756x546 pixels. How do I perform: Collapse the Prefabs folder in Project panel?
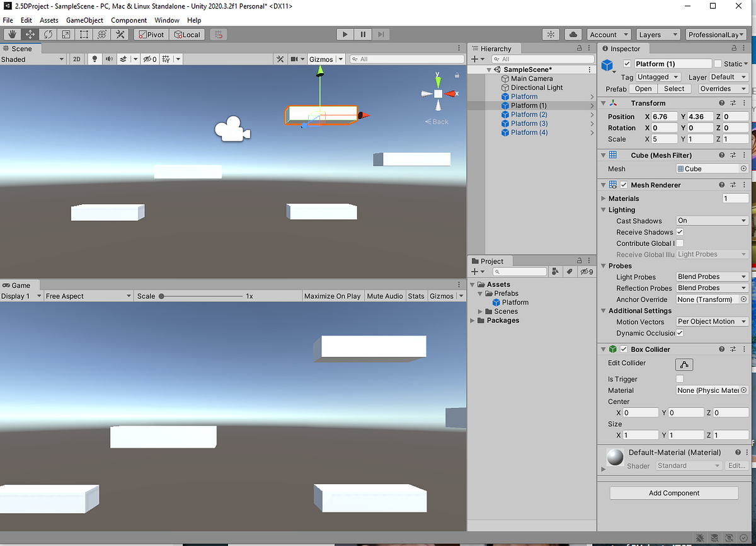pos(480,293)
